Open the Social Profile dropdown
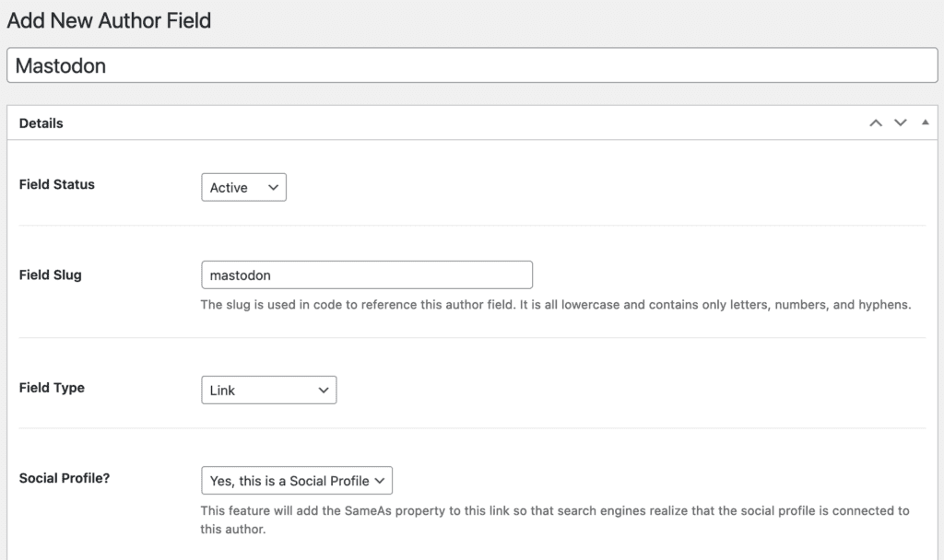944x560 pixels. click(x=296, y=481)
